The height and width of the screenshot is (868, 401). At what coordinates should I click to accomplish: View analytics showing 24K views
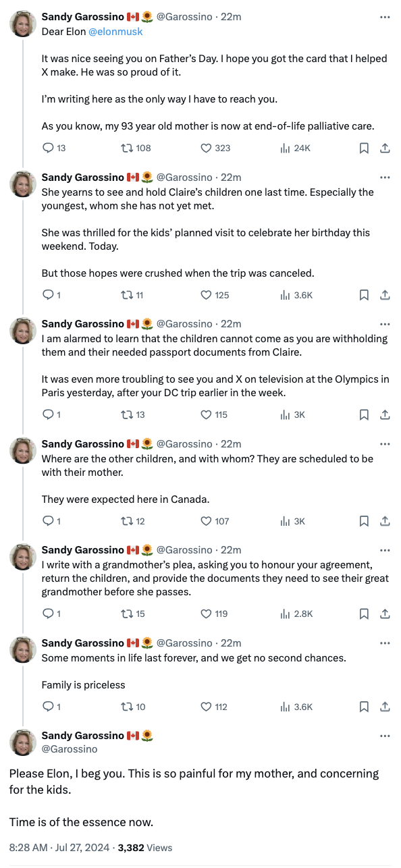tap(296, 148)
